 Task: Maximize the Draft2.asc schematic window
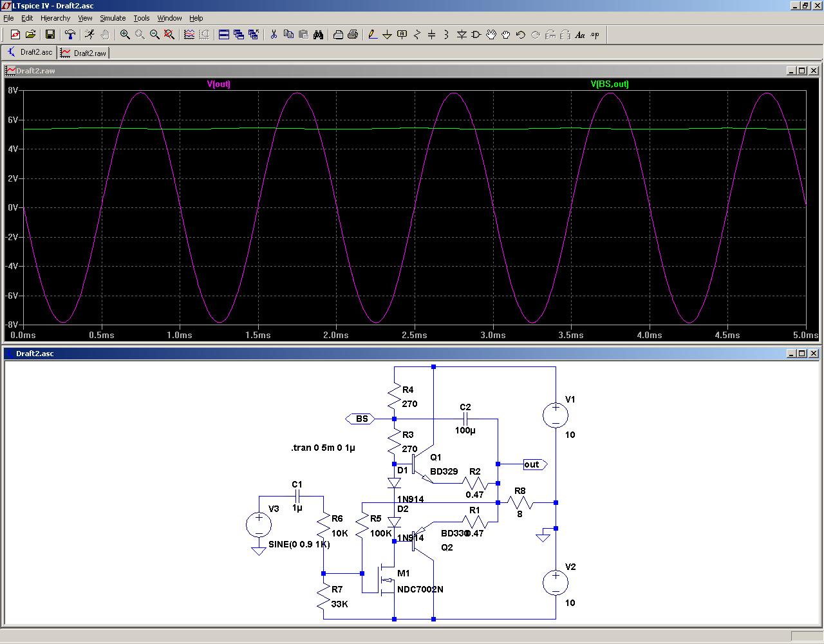(802, 354)
